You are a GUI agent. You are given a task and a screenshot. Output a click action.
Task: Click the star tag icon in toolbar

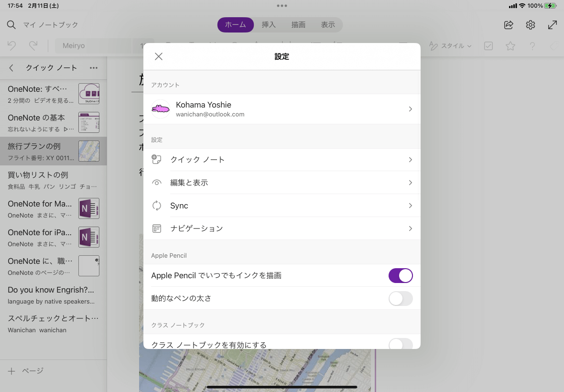click(x=510, y=46)
